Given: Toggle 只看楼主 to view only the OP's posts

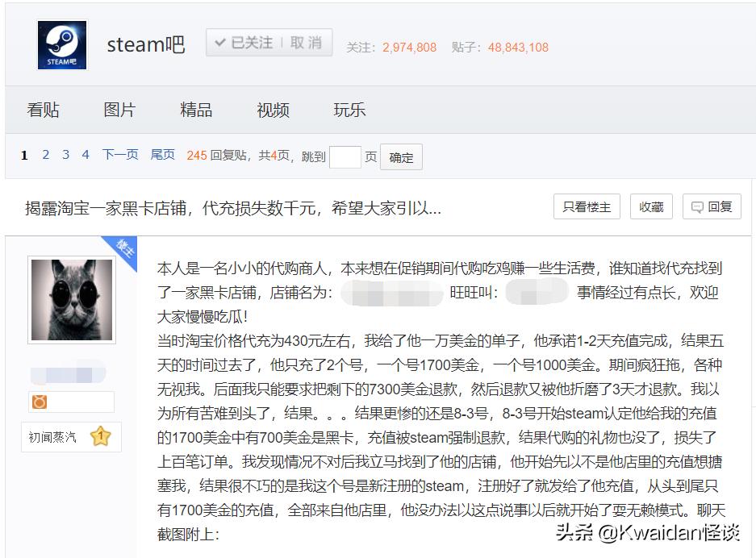Looking at the screenshot, I should [586, 206].
